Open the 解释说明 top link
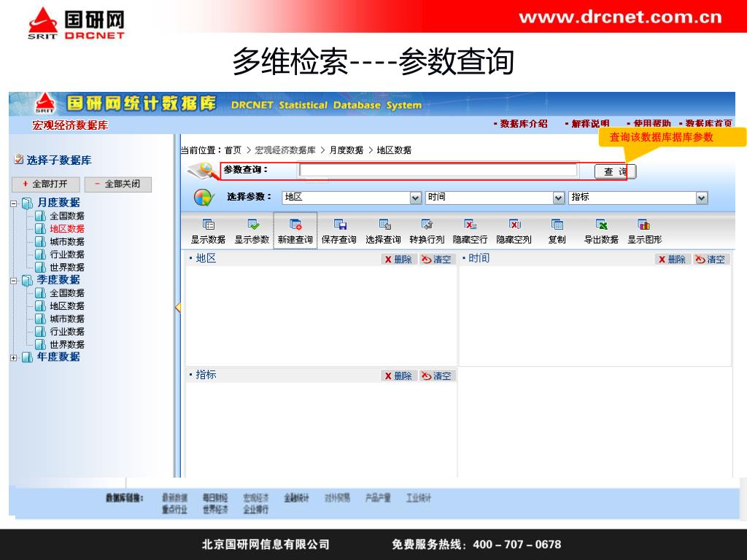Screen dimensions: 747x560 589,124
